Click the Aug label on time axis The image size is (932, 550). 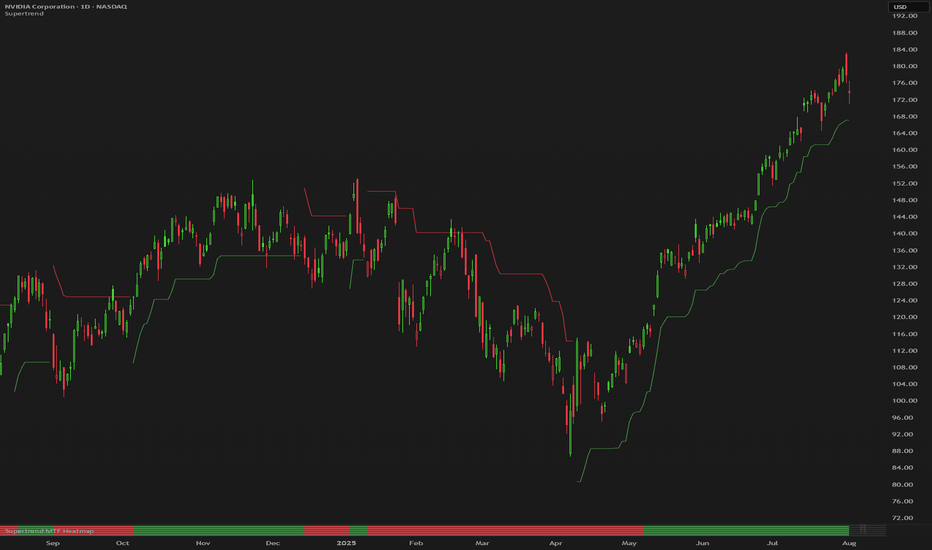pos(849,543)
